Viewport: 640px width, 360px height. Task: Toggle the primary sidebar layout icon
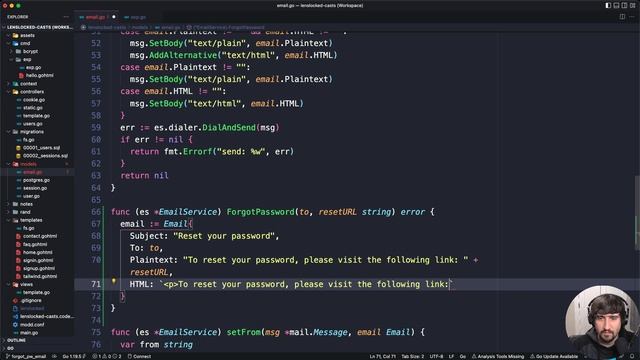(x=608, y=5)
